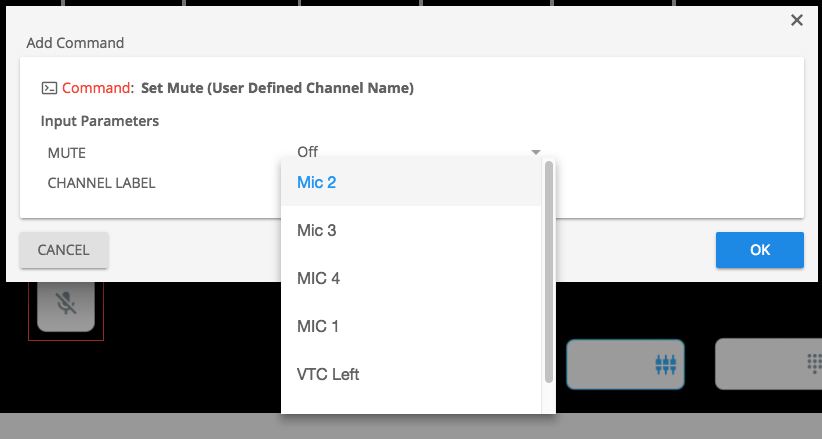Screen dimensions: 822x439
Task: Click the dropdown list scrollbar
Action: [548, 270]
